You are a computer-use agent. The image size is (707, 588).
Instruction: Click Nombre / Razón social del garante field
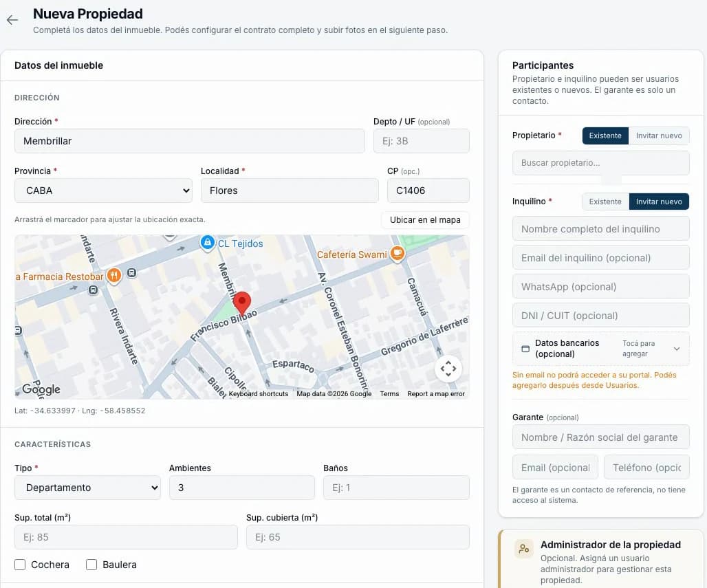[x=600, y=437]
